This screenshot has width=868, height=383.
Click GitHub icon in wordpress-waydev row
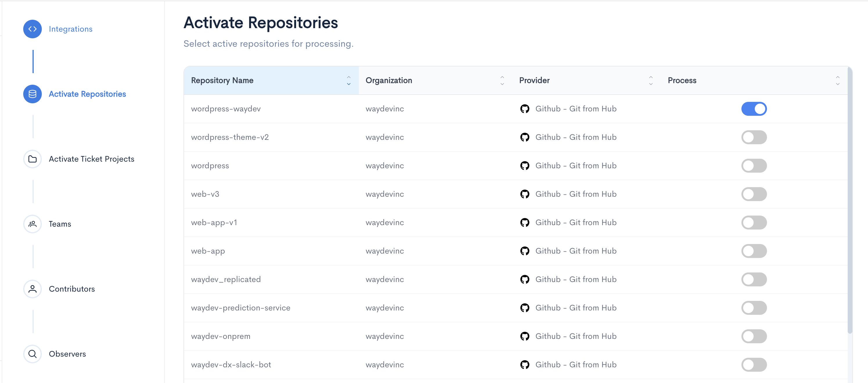(524, 109)
